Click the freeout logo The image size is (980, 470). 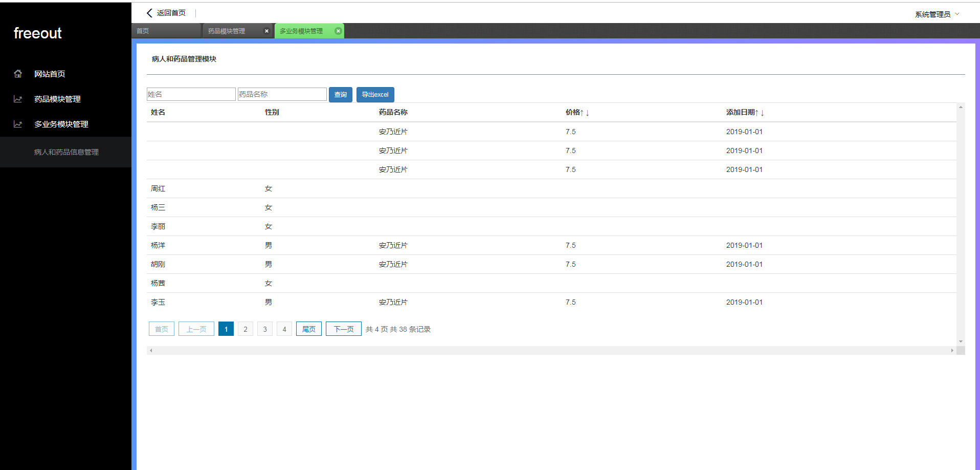[x=37, y=33]
